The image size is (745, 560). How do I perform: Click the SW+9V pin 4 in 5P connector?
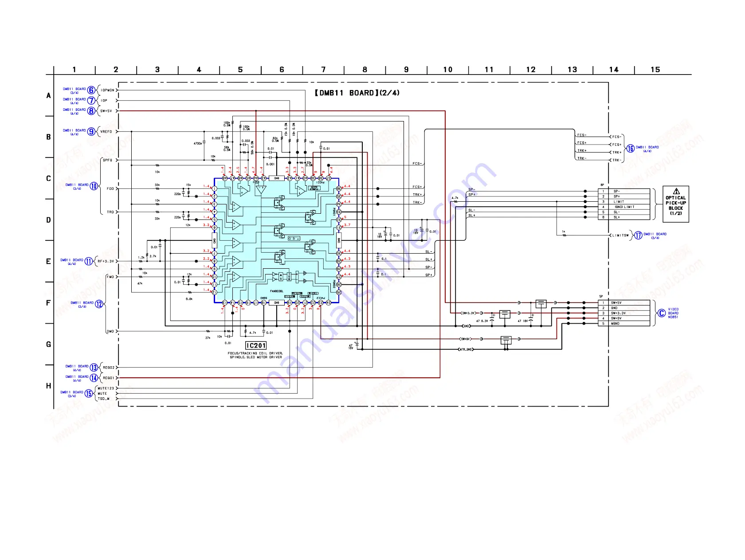click(x=624, y=318)
